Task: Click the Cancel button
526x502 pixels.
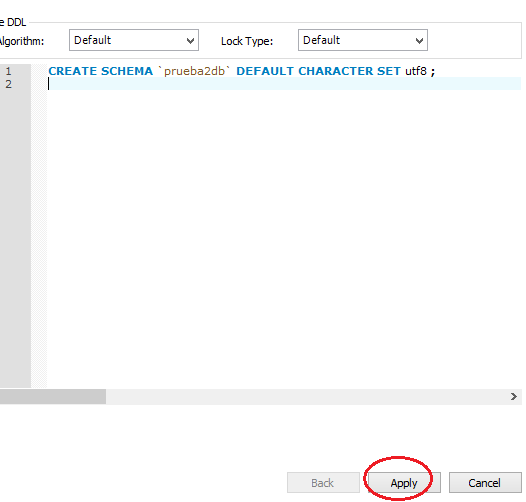Action: 485,483
